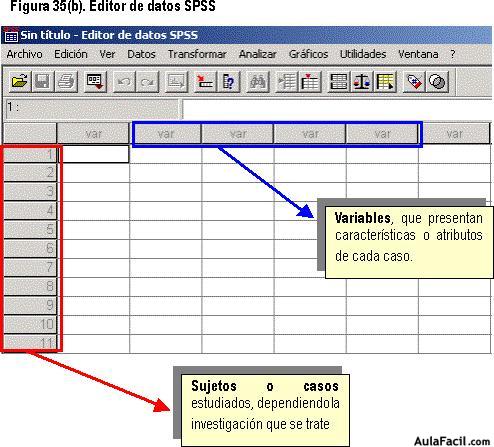Open the Variables info question icon

point(228,81)
